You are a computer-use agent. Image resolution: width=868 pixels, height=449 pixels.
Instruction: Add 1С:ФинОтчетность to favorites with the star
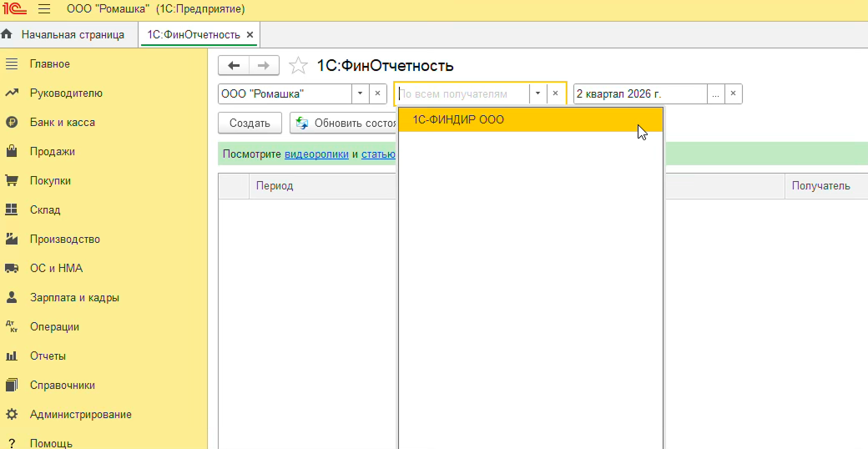coord(299,65)
